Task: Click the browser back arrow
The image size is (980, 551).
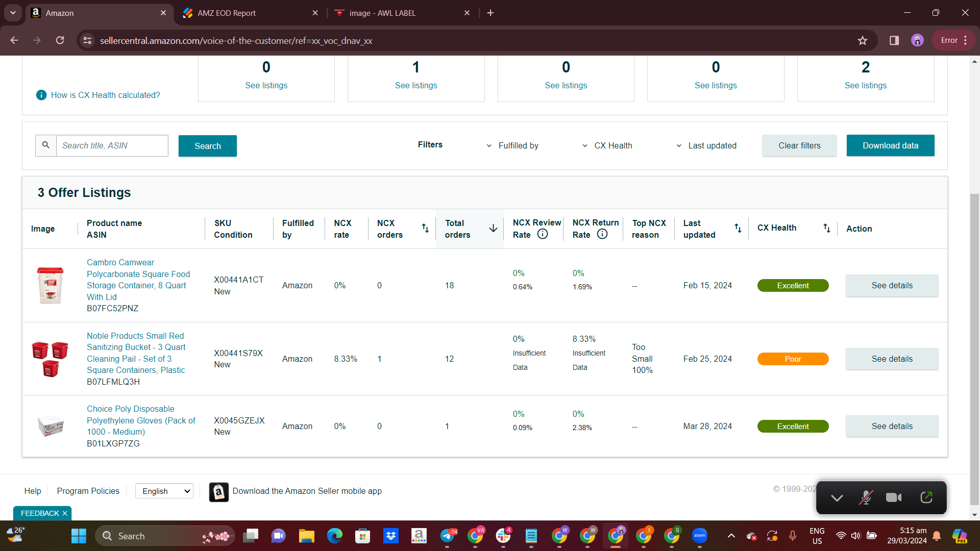Action: coord(14,40)
